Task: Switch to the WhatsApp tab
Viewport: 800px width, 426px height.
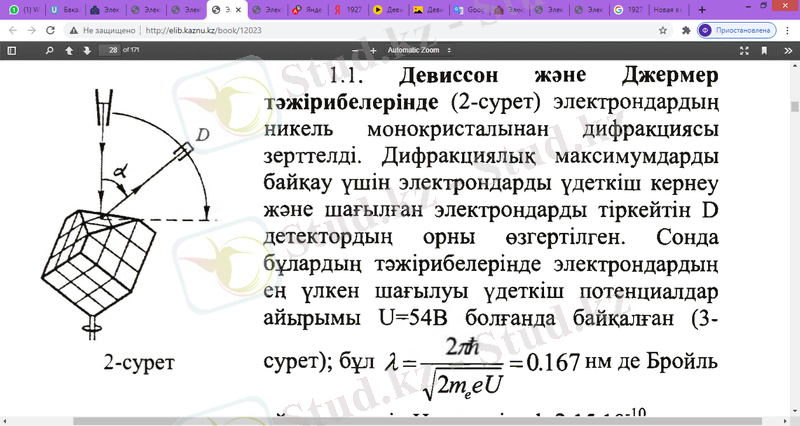Action: (24, 9)
